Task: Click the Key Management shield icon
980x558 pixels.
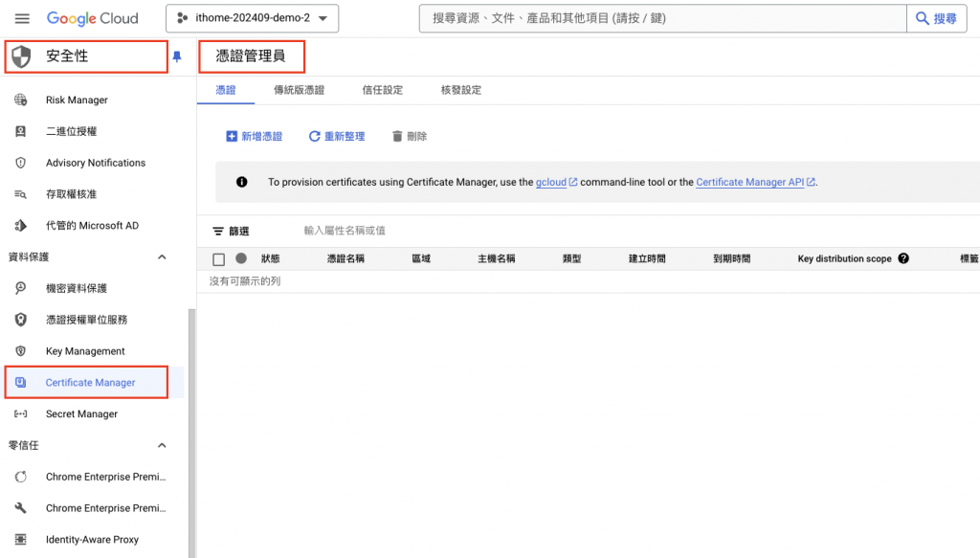Action: pos(21,351)
